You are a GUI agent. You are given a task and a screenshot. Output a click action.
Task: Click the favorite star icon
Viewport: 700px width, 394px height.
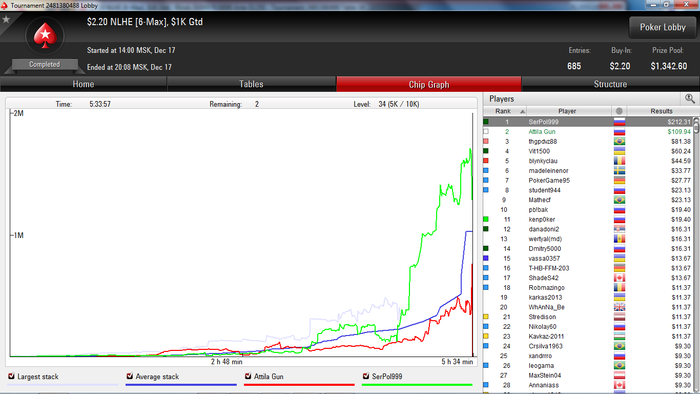tap(6, 19)
